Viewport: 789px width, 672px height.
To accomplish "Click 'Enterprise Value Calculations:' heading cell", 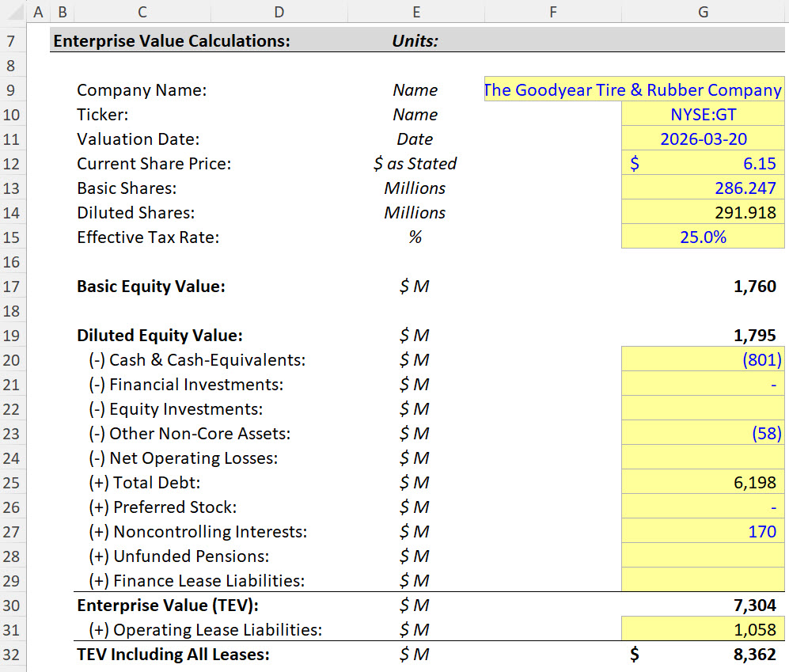I will click(172, 41).
